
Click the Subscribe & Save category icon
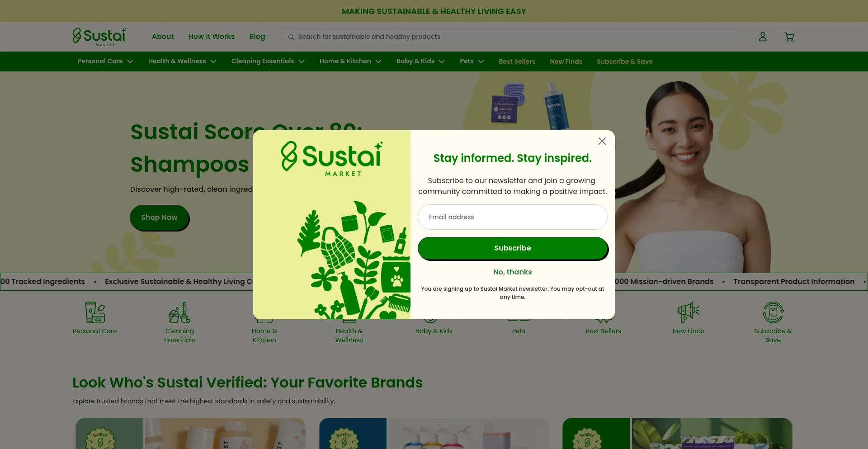pos(773,312)
